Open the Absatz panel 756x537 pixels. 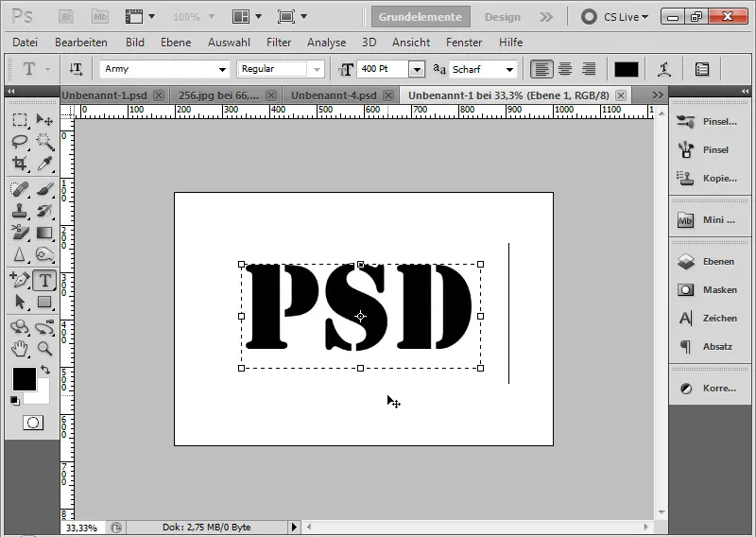click(708, 347)
